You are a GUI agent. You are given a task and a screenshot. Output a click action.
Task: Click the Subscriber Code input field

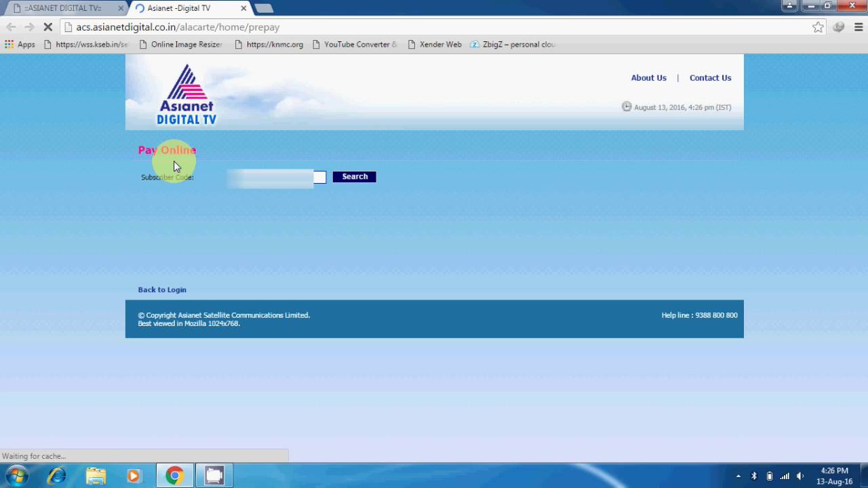click(277, 177)
